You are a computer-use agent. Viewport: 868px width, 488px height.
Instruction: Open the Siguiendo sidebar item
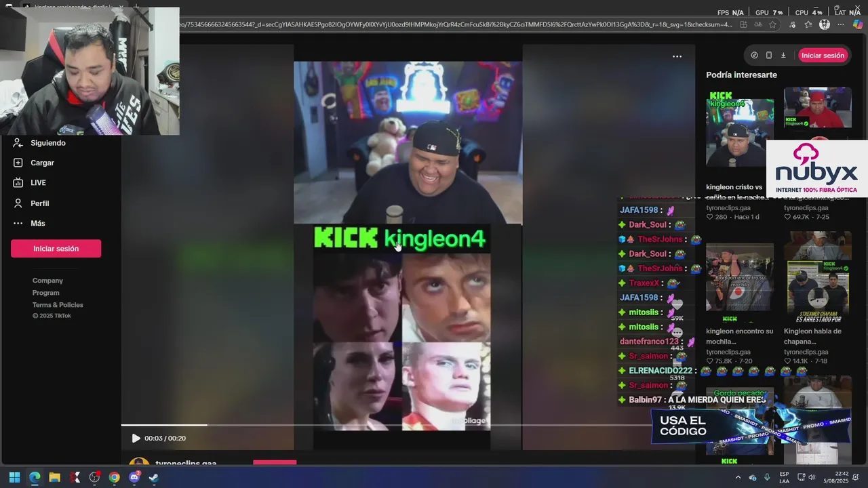coord(39,143)
